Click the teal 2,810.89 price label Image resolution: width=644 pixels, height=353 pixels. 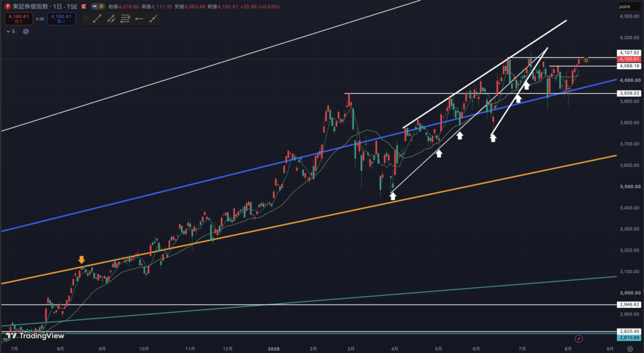tap(629, 337)
